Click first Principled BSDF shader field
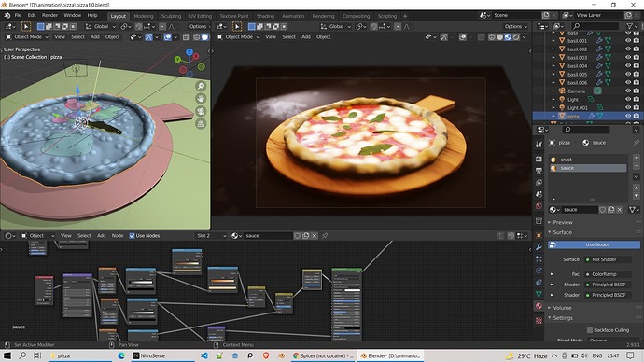 pyautogui.click(x=608, y=285)
